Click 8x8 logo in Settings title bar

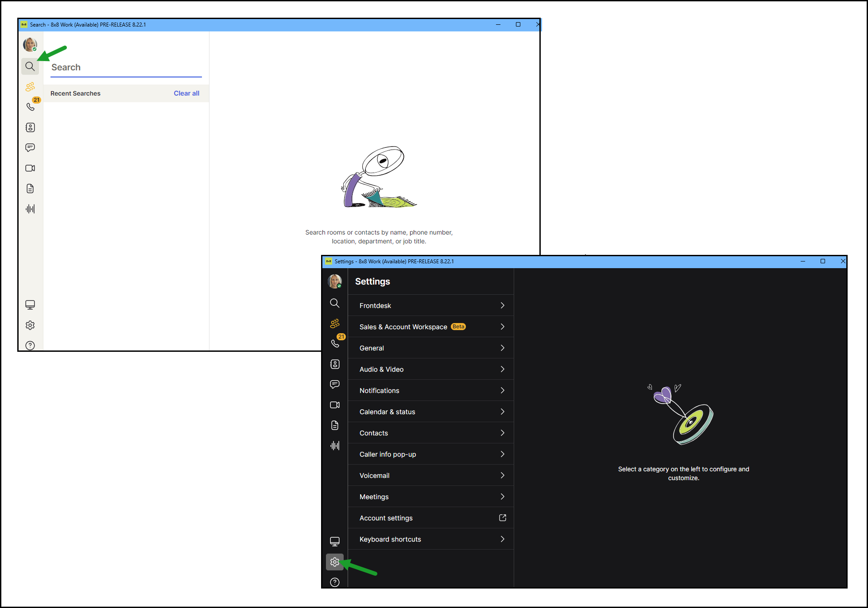point(329,262)
